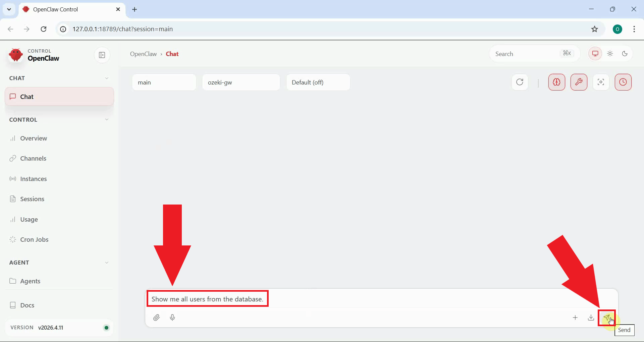Open the Docs link
This screenshot has width=644, height=342.
(x=59, y=305)
